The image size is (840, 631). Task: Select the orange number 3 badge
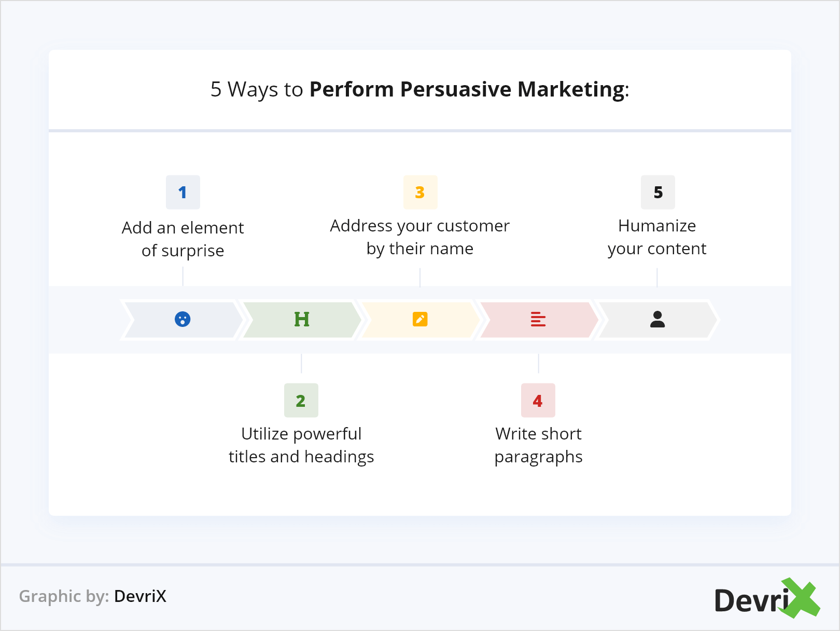point(420,193)
